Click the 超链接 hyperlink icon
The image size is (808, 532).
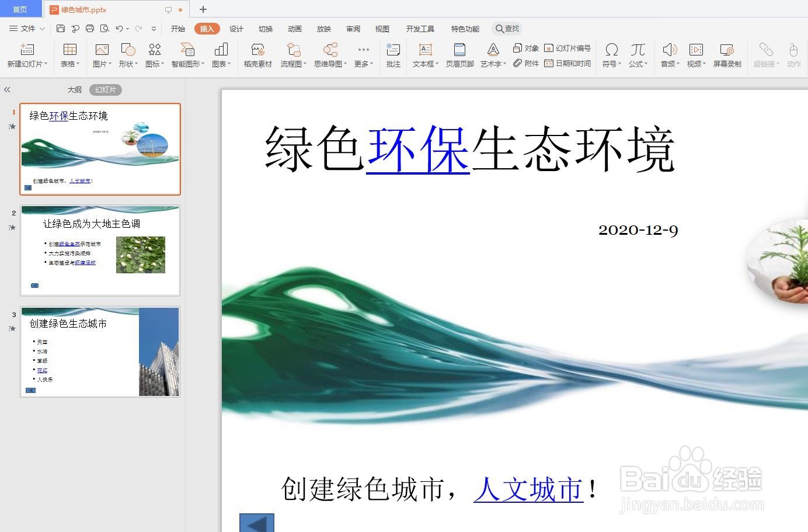pyautogui.click(x=766, y=49)
